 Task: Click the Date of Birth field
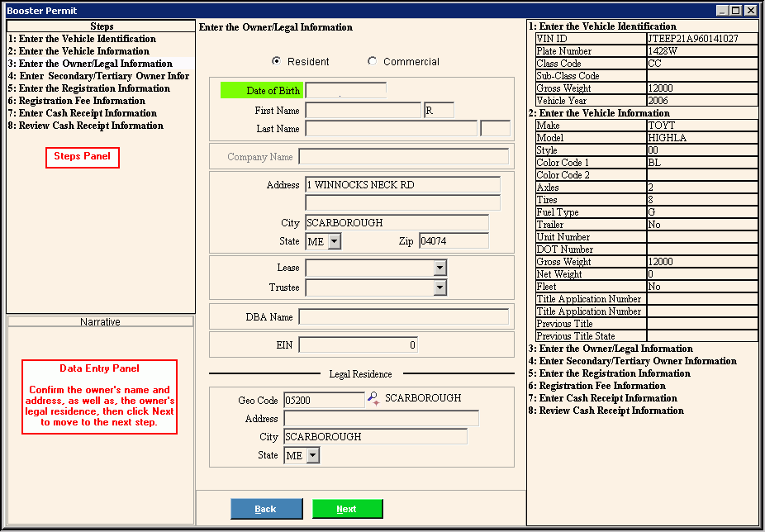345,91
